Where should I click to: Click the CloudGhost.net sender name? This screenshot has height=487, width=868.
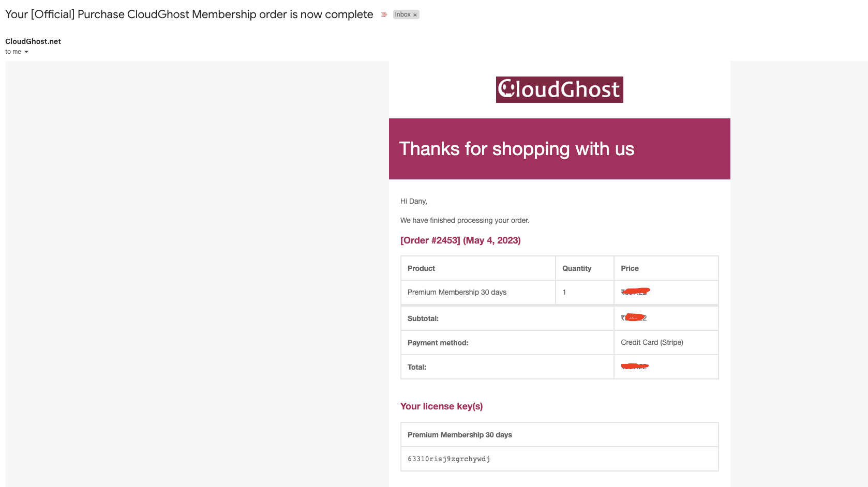[x=33, y=41]
